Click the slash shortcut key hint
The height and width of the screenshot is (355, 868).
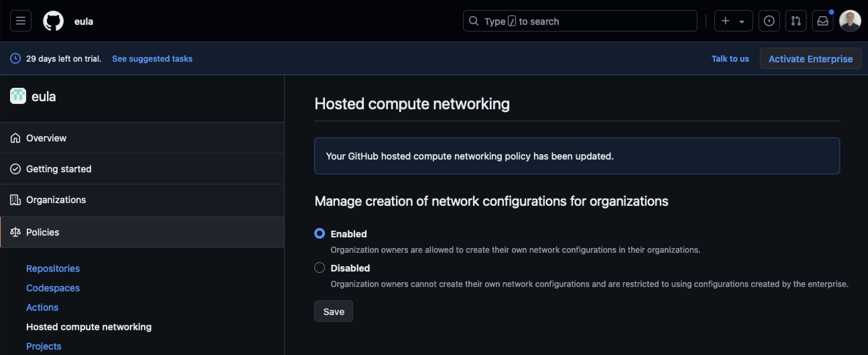point(512,21)
